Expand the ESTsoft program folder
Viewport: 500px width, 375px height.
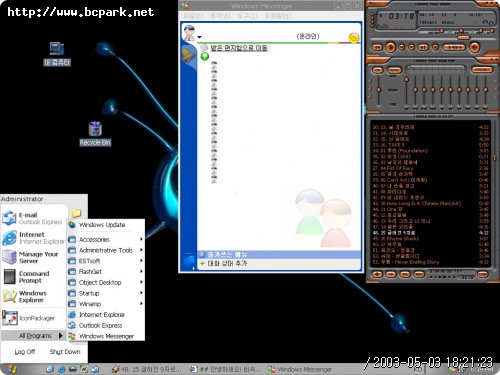(106, 261)
